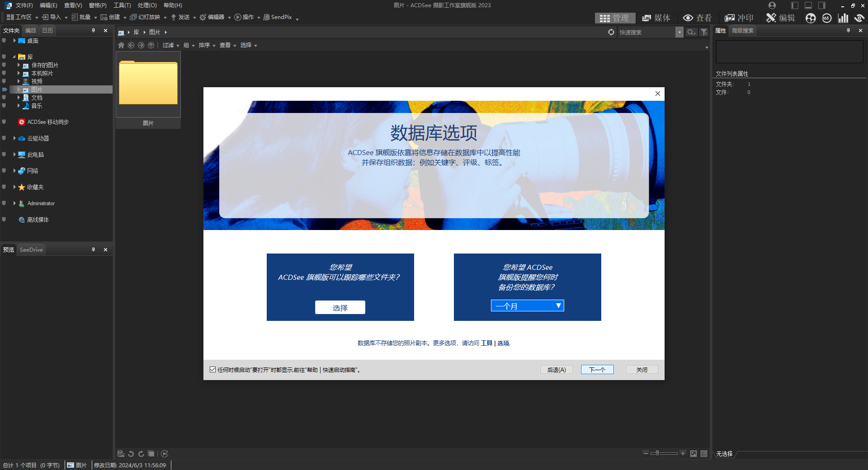Click the slideshow play icon in bottom toolbar
868x470 pixels.
coord(165,454)
